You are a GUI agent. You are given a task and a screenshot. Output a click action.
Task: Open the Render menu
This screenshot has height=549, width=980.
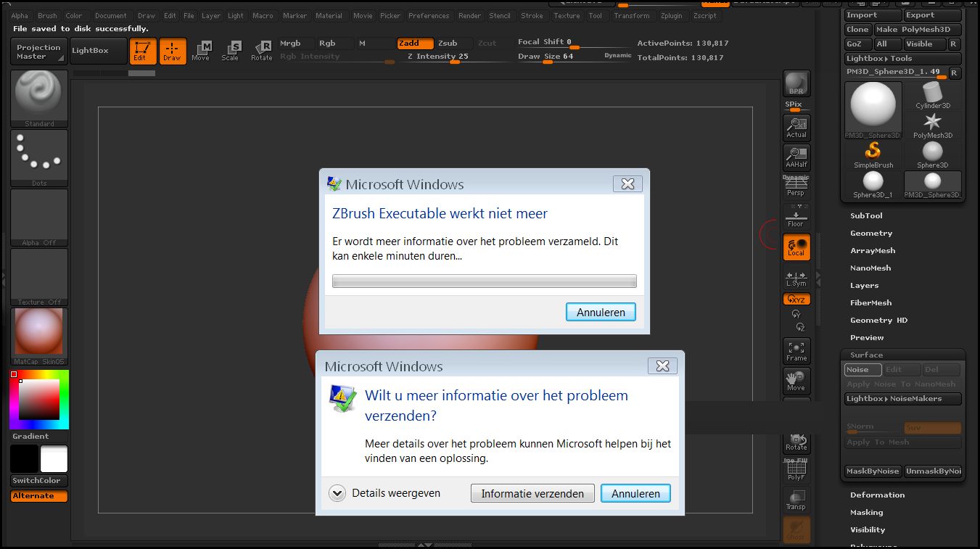point(469,16)
